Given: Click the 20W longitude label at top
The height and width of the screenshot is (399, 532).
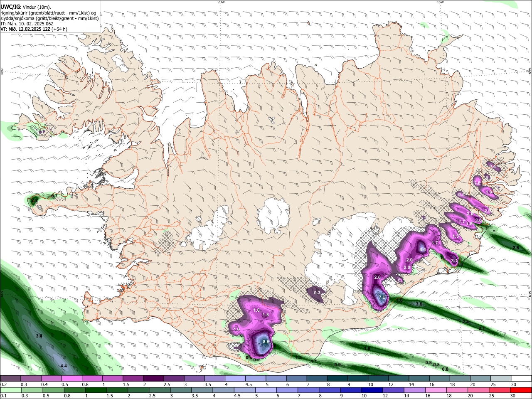Looking at the screenshot, I should (221, 2).
